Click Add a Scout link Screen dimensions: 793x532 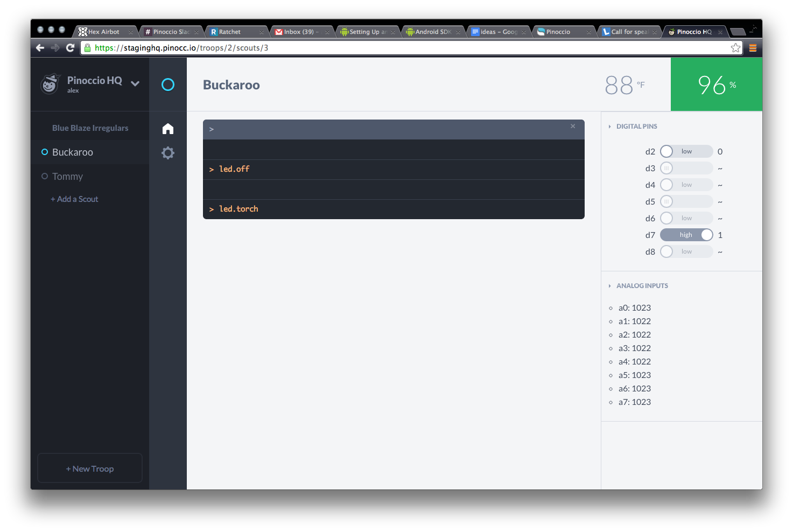pyautogui.click(x=74, y=199)
